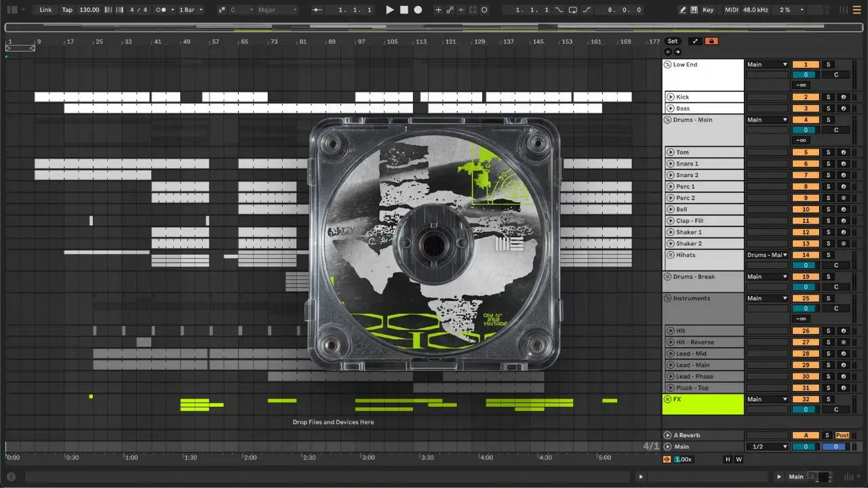Open the MIDI map mode
The width and height of the screenshot is (868, 488).
coord(731,10)
